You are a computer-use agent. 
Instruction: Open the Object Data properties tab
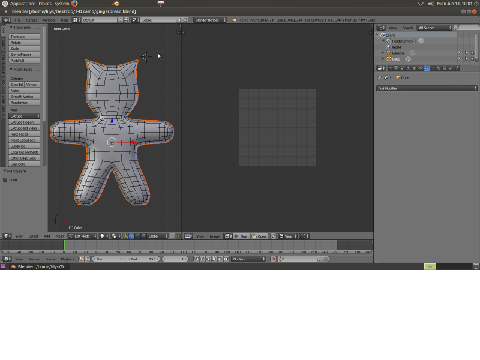tap(433, 68)
